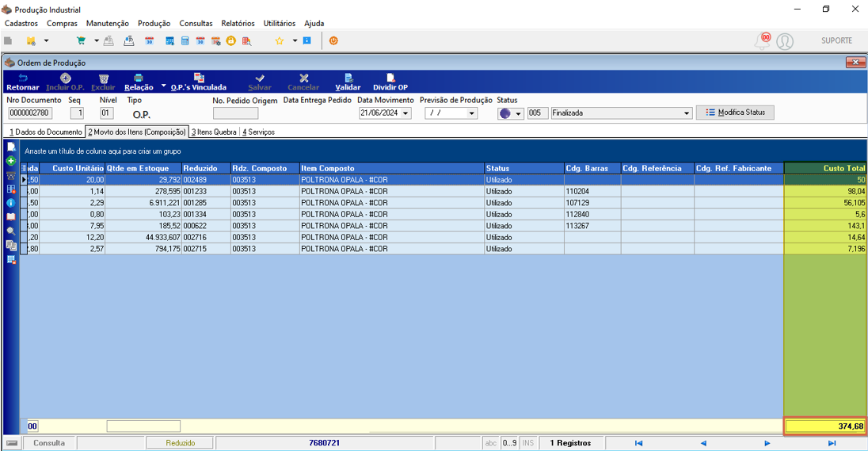Screen dimensions: 868x451
Task: Expand the Relação dropdown arrow
Action: point(163,86)
